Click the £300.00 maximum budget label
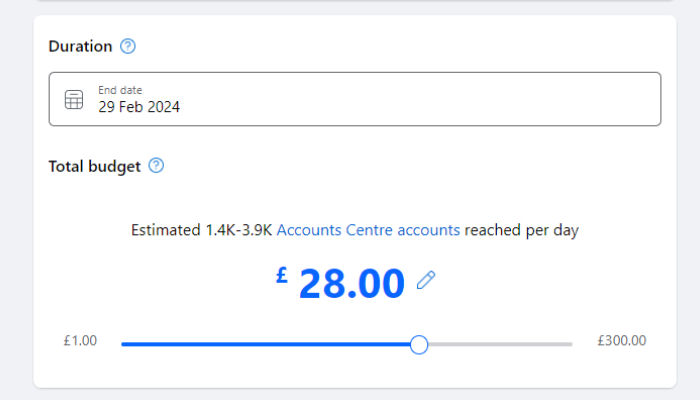 pos(622,340)
